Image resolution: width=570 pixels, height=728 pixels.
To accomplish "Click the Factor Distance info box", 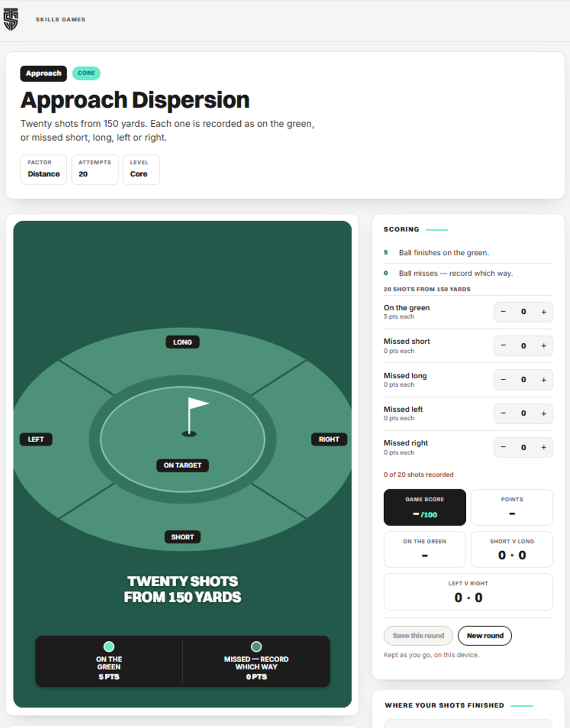I will point(44,169).
